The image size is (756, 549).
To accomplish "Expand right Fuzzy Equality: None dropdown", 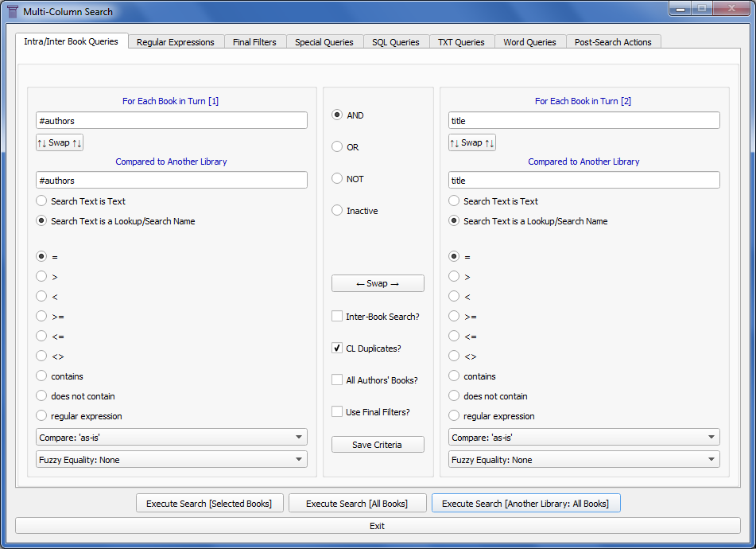I will pyautogui.click(x=583, y=459).
